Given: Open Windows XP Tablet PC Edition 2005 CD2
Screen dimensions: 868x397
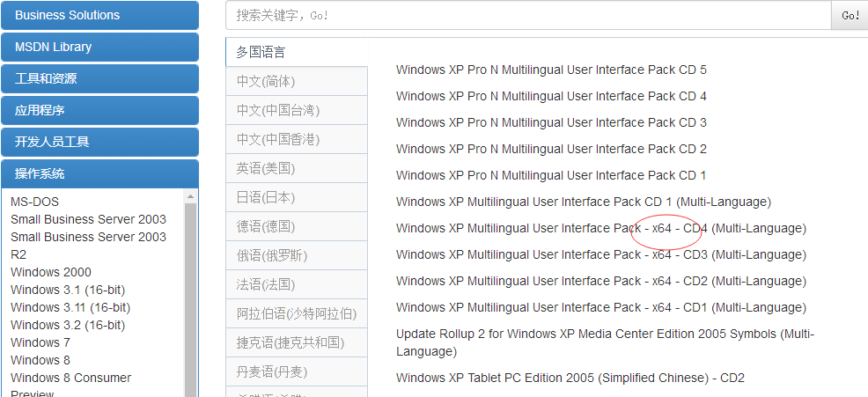Looking at the screenshot, I should pyautogui.click(x=570, y=378).
